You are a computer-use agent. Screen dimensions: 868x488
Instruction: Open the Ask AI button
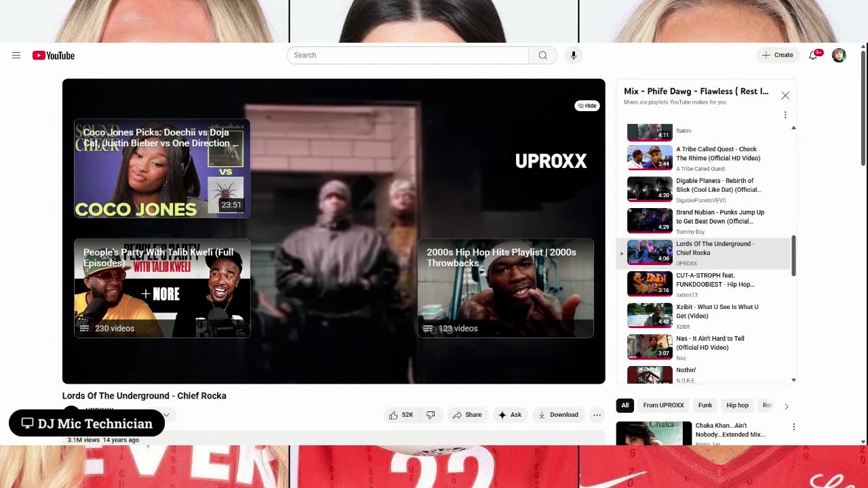coord(509,415)
